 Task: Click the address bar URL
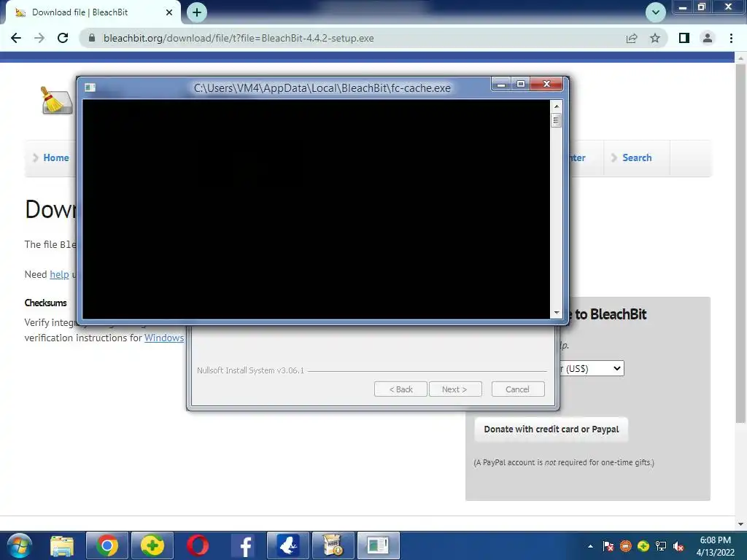(x=239, y=38)
